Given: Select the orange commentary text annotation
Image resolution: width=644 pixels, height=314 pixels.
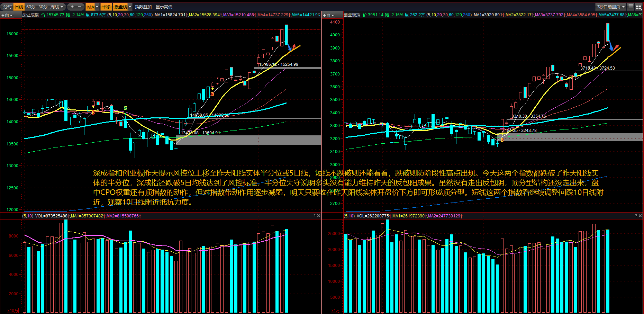Looking at the screenshot, I should pyautogui.click(x=348, y=187).
